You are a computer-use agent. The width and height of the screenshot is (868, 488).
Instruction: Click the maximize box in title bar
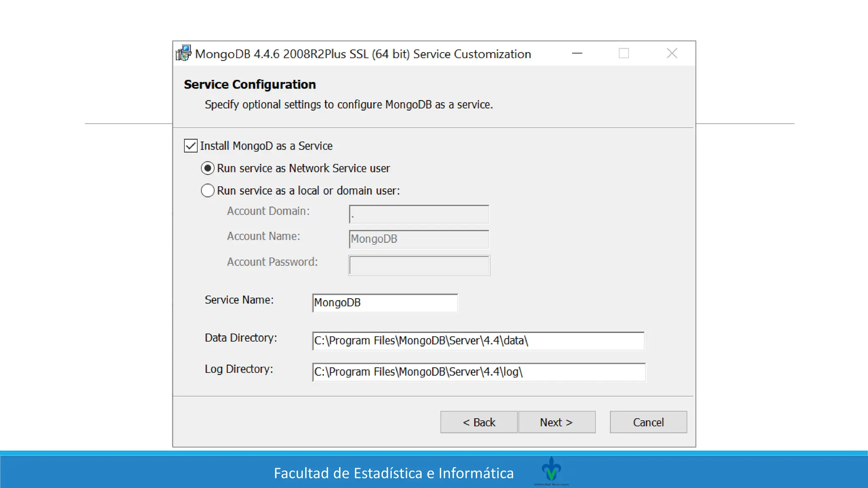coord(623,53)
